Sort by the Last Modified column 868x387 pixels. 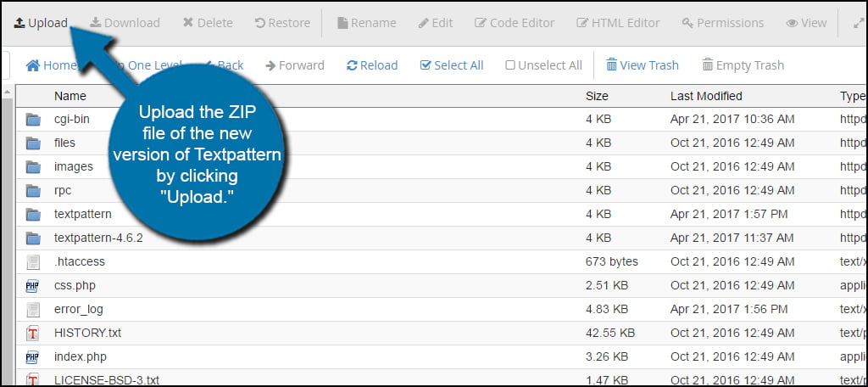click(706, 96)
